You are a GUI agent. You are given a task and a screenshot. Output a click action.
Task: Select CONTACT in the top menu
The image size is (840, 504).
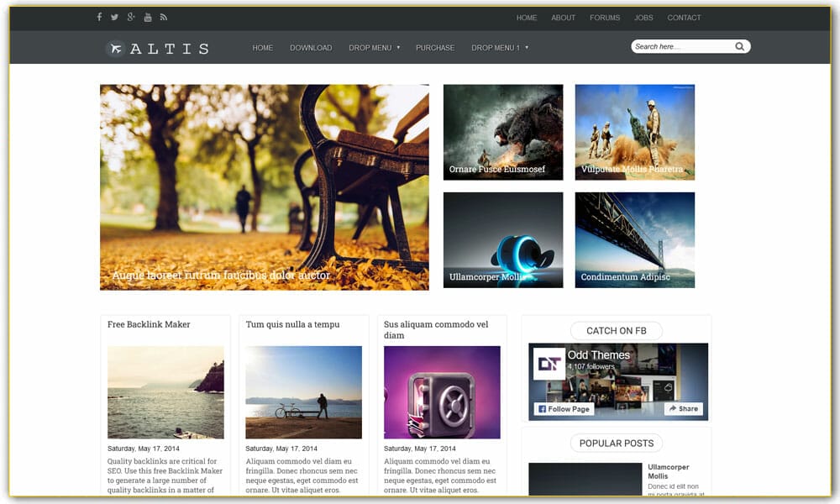684,17
